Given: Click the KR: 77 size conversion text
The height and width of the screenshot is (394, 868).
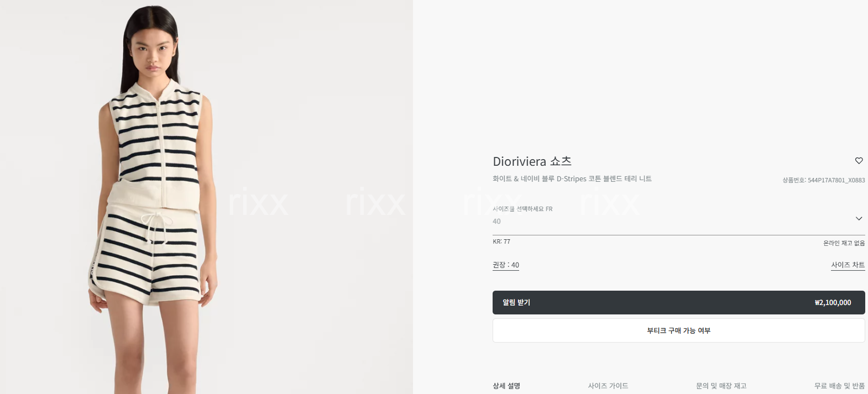Looking at the screenshot, I should 501,241.
